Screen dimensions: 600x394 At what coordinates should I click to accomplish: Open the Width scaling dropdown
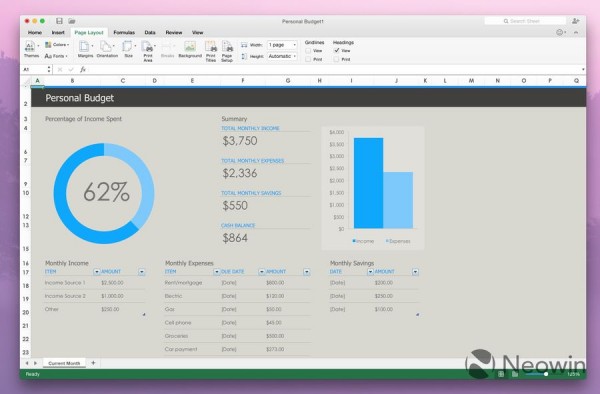282,45
